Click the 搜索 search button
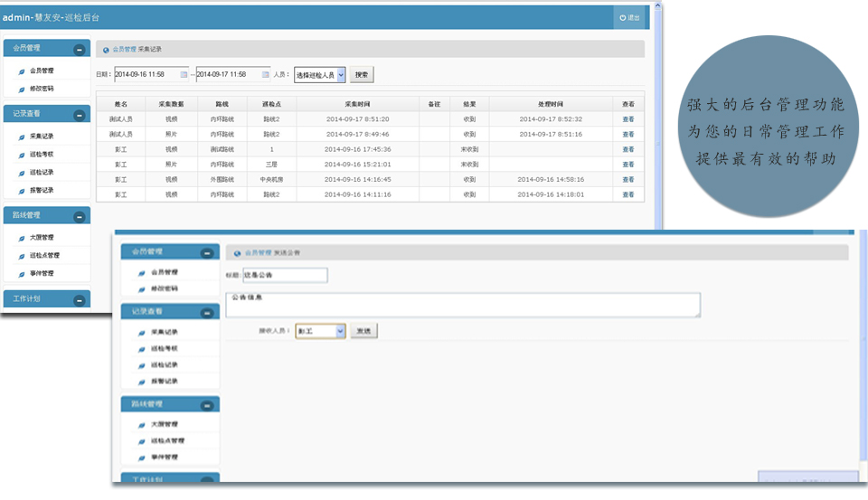Screen dimensions: 868x500 (362, 75)
